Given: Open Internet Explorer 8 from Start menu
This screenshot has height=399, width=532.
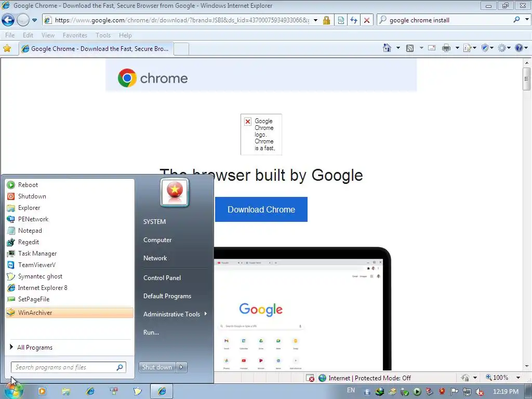Looking at the screenshot, I should (70, 288).
